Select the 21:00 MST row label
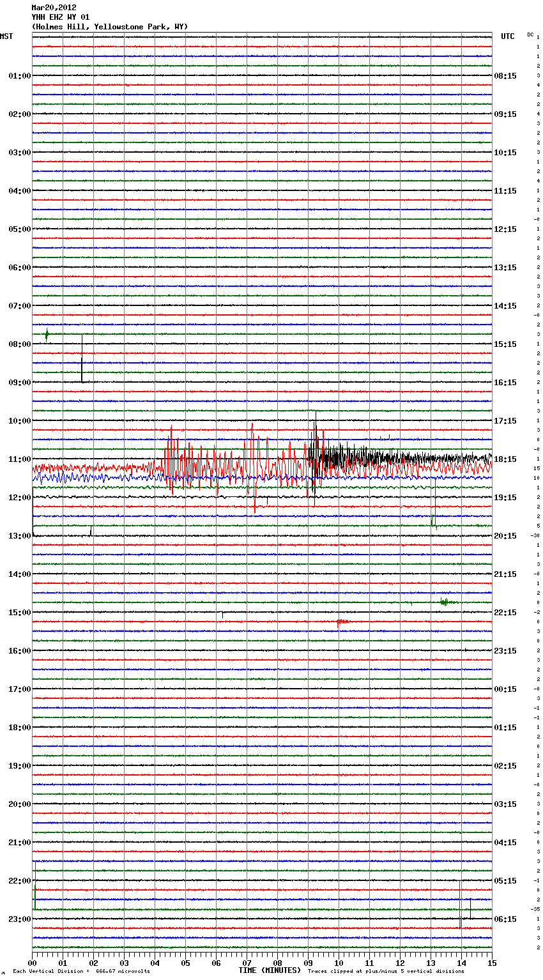 [20, 843]
